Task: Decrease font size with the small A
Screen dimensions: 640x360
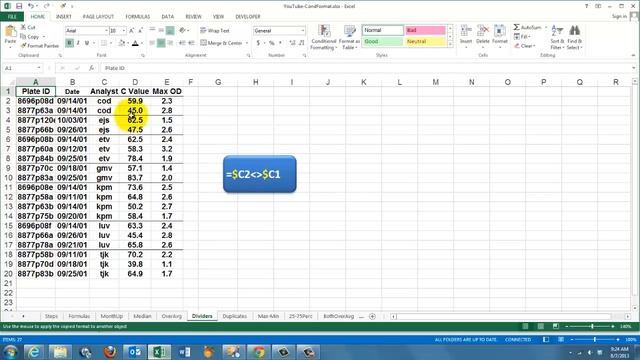Action: [140, 31]
